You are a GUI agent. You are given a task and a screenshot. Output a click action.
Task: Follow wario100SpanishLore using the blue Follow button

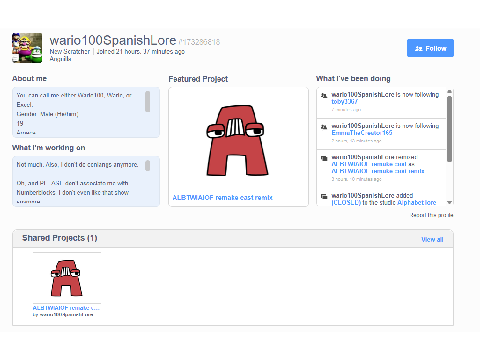(430, 48)
